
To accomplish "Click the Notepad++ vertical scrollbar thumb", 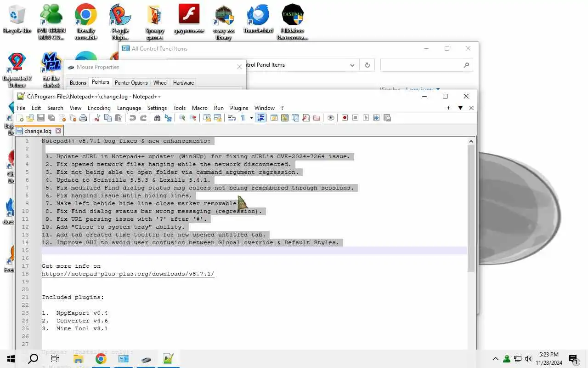I will pos(471,208).
